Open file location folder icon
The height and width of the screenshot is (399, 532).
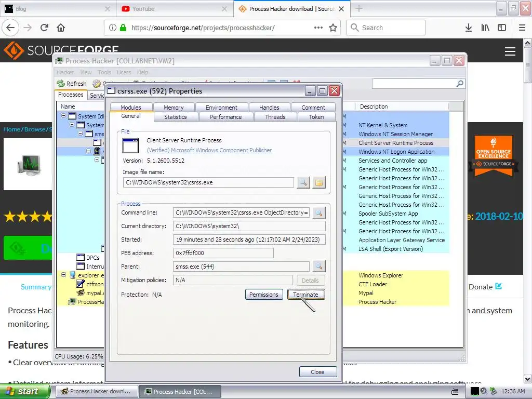319,182
